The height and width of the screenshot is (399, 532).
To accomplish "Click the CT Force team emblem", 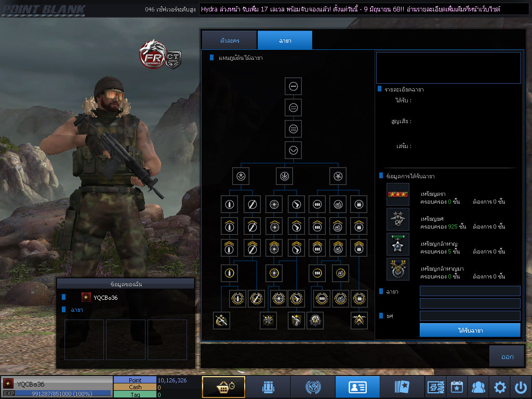I will pos(174,60).
